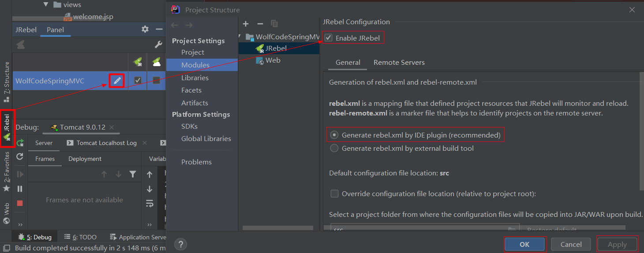Copy the selected module item
The image size is (644, 253).
coord(274,24)
